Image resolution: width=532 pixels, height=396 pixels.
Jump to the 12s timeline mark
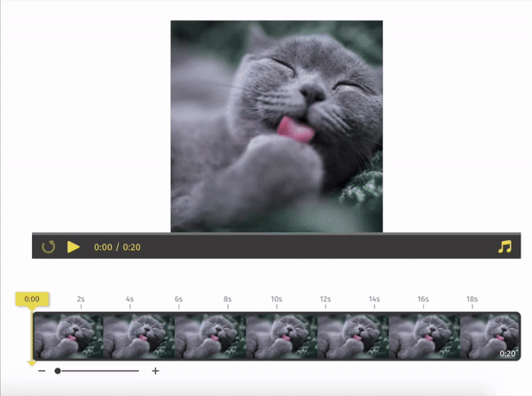coord(325,299)
